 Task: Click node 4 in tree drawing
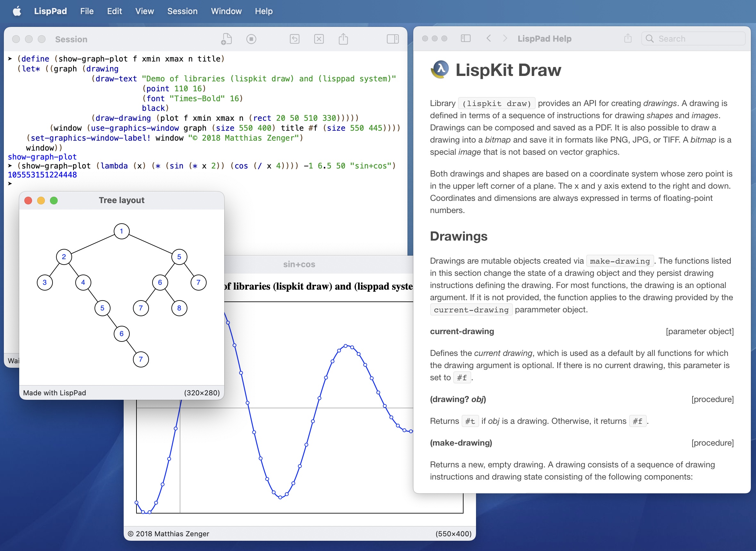coord(83,283)
